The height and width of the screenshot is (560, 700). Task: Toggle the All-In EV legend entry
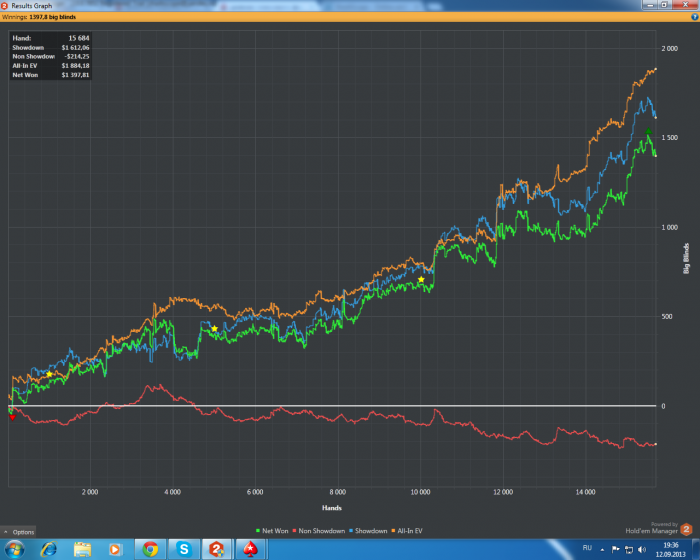407,531
